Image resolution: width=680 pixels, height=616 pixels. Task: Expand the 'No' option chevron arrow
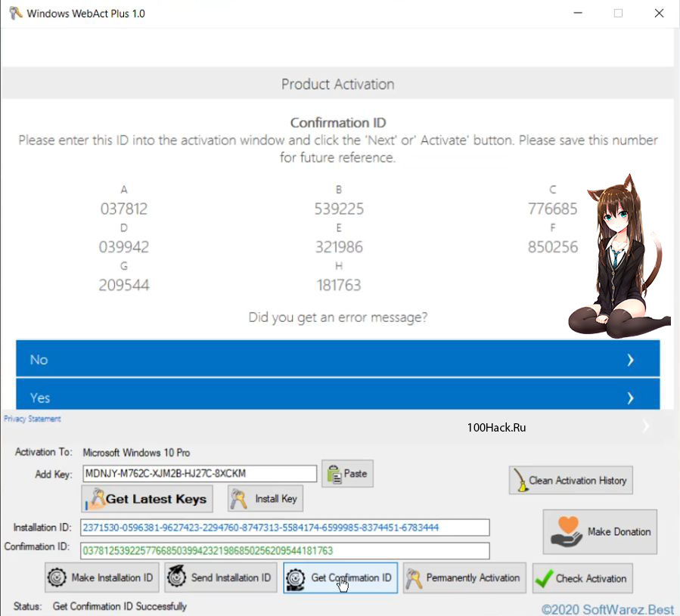pos(629,360)
